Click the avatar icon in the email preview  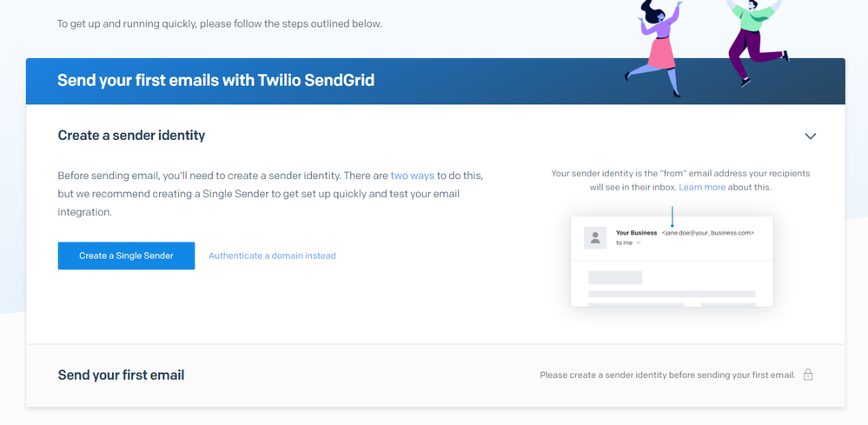click(595, 238)
